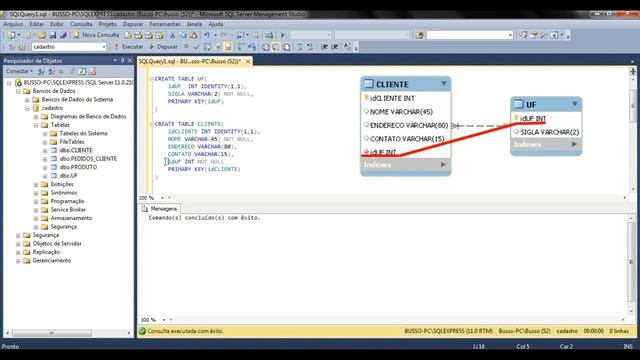Click Display Estimated Execution Plan icon
Viewport: 640px width, 360px height.
click(207, 47)
